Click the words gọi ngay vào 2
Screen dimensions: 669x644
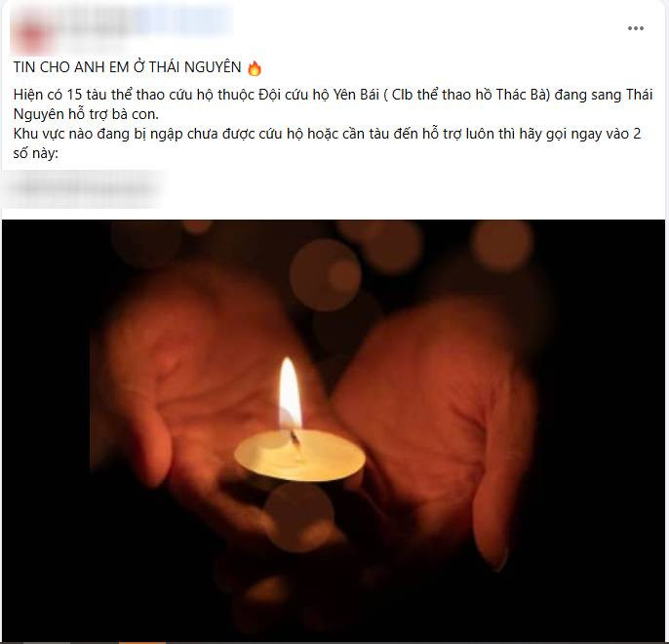coord(594,134)
